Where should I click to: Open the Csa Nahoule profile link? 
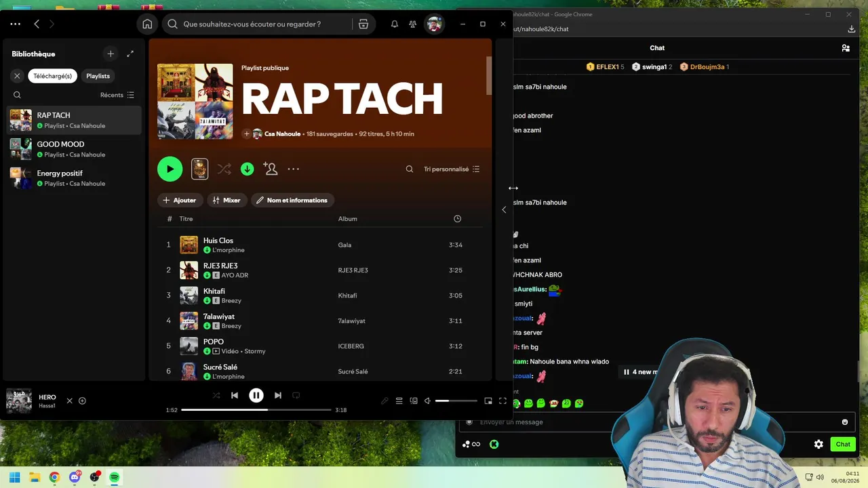pyautogui.click(x=282, y=134)
